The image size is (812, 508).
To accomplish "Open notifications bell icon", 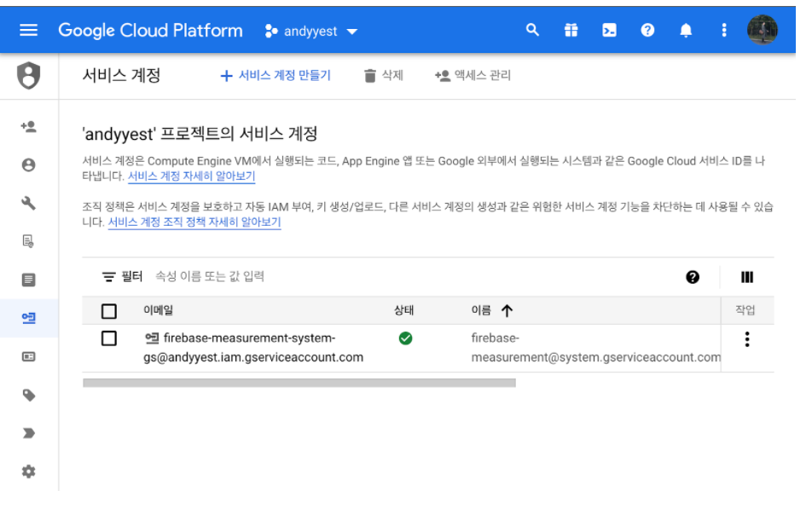I will (686, 31).
